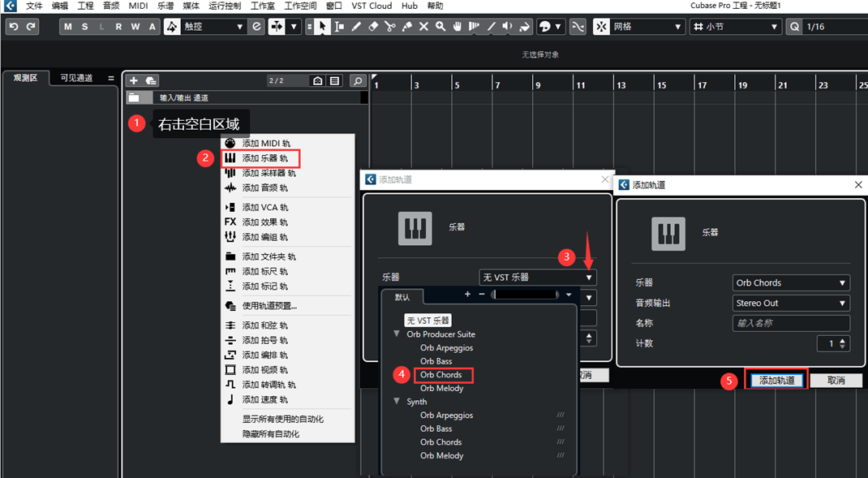868x478 pixels.
Task: Switch to the 可见通道 tab
Action: click(x=76, y=78)
